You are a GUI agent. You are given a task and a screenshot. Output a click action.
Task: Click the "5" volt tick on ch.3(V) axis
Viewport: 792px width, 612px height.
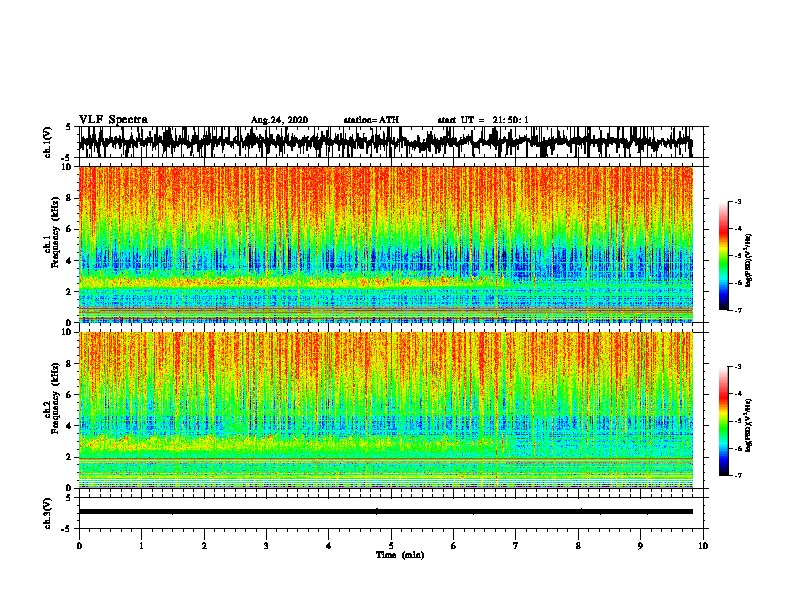click(x=68, y=498)
